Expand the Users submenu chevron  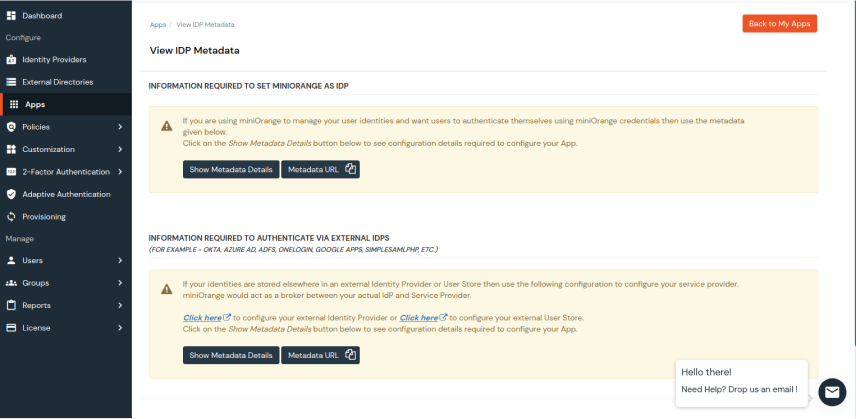tap(120, 260)
